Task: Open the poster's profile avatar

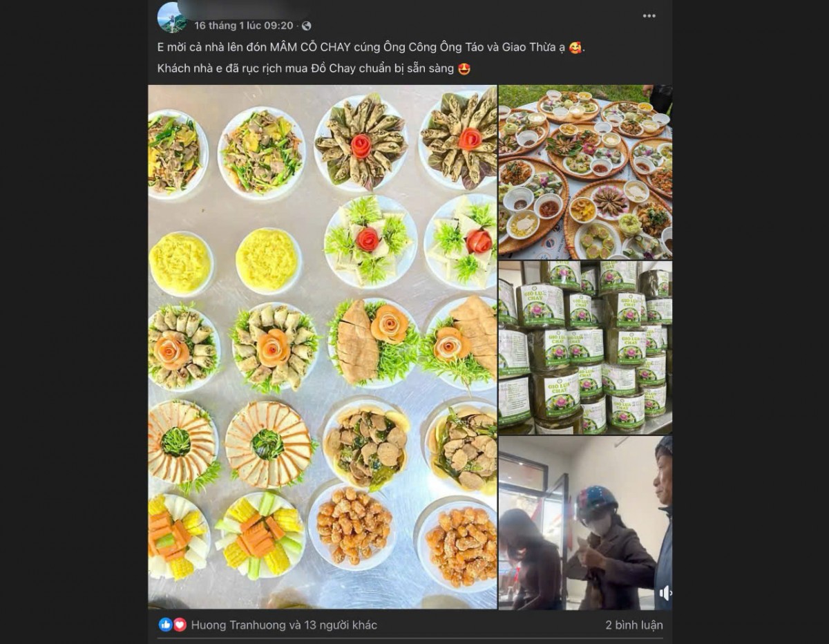Action: tap(171, 17)
